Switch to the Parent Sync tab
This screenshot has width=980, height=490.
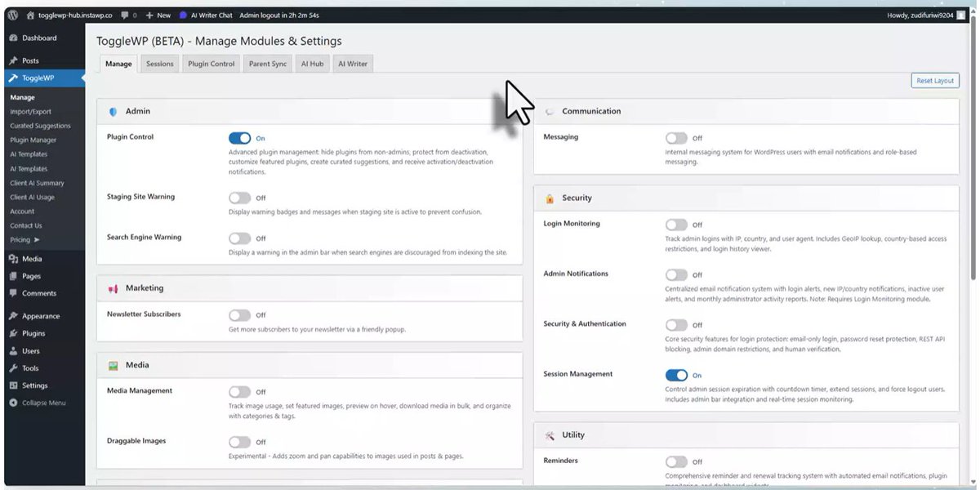[x=268, y=64]
